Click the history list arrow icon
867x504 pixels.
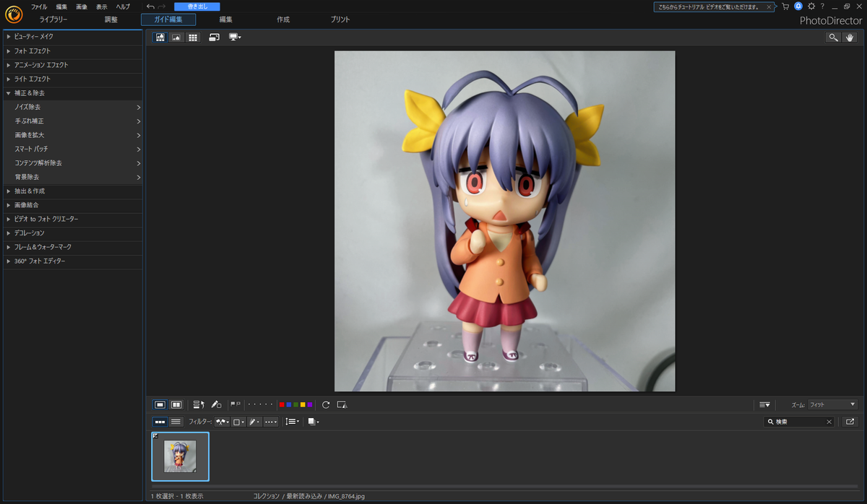[x=199, y=405]
